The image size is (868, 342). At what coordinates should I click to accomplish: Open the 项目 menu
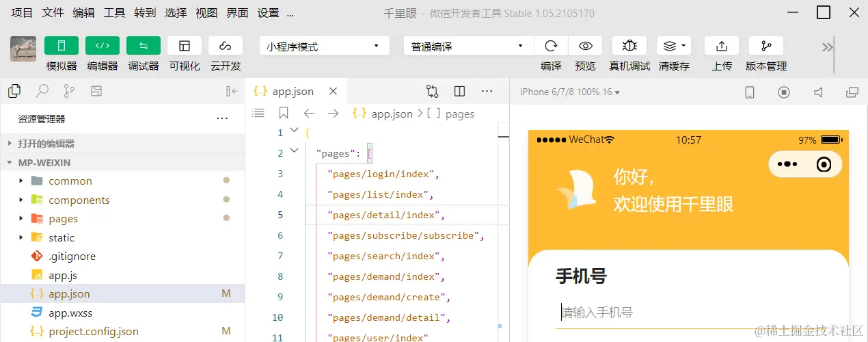click(x=22, y=13)
